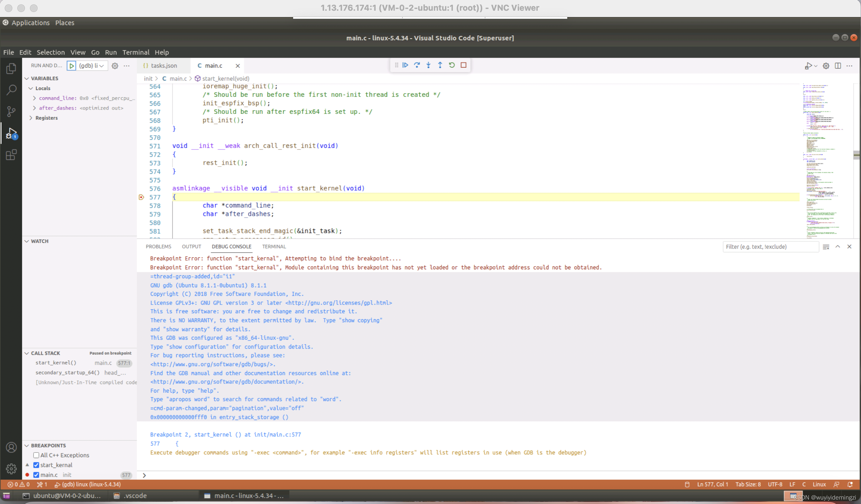Open the Source Control view
This screenshot has width=861, height=504.
11,111
